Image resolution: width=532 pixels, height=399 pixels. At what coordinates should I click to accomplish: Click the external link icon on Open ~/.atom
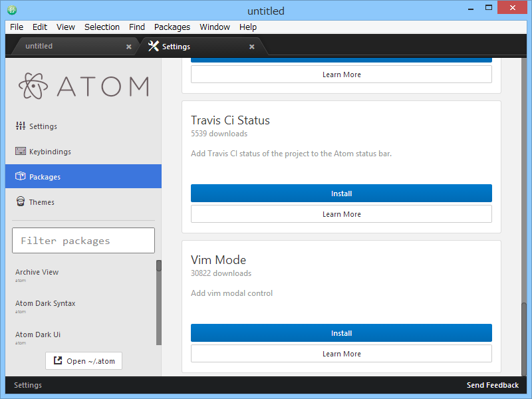[58, 360]
